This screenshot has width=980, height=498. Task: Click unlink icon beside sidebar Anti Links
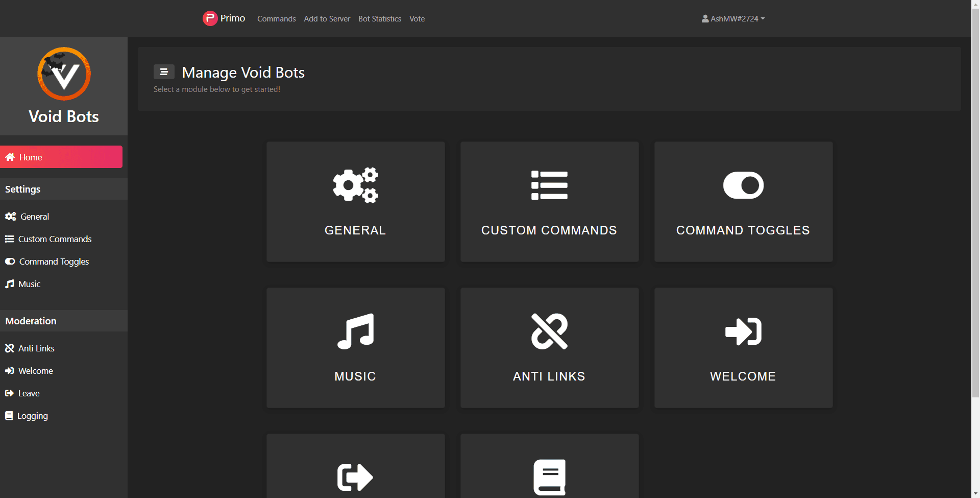click(9, 348)
